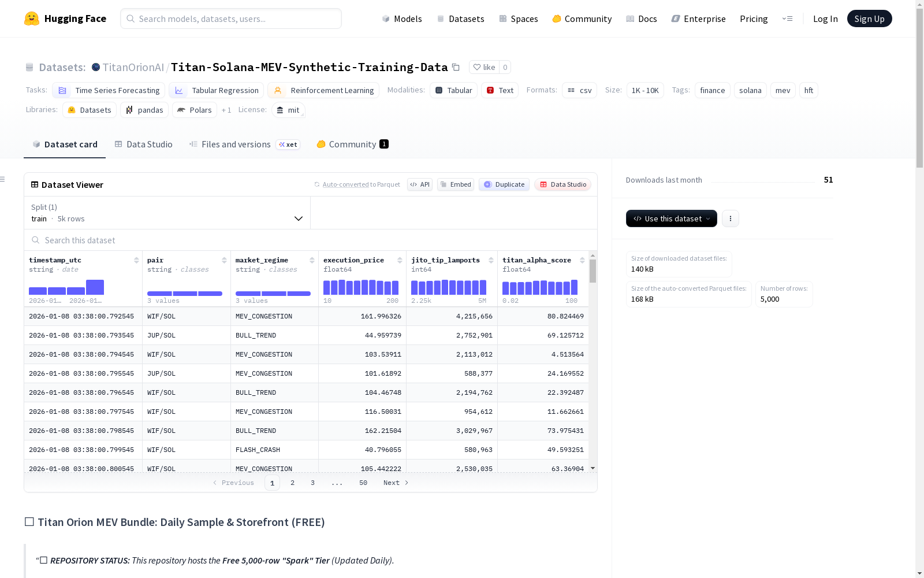Click the finance tag

713,90
